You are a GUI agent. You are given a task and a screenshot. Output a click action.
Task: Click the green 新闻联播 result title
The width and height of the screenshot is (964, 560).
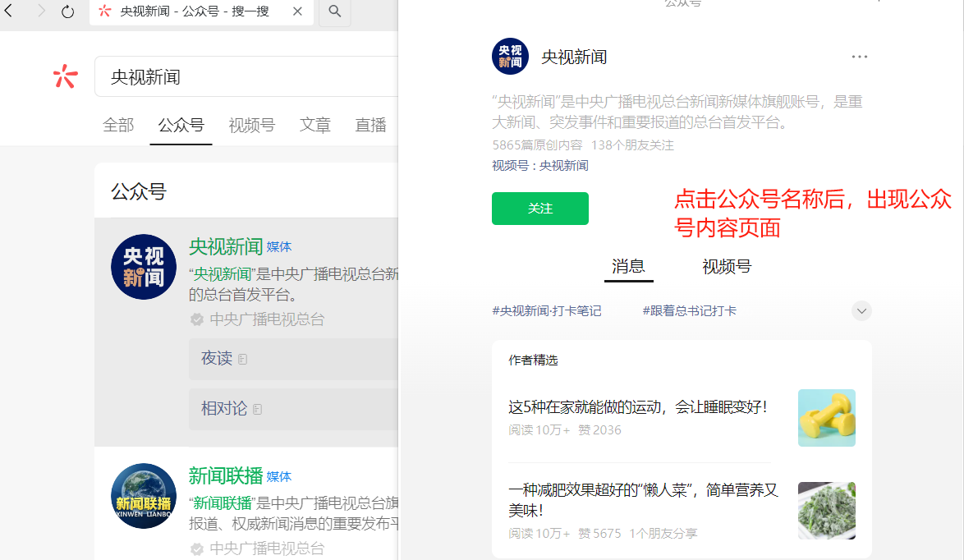pyautogui.click(x=226, y=475)
